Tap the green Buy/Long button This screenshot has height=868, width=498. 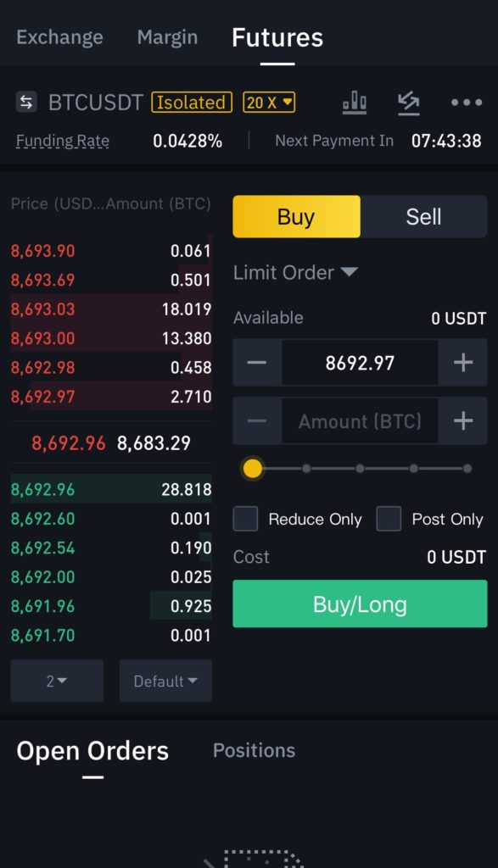360,604
